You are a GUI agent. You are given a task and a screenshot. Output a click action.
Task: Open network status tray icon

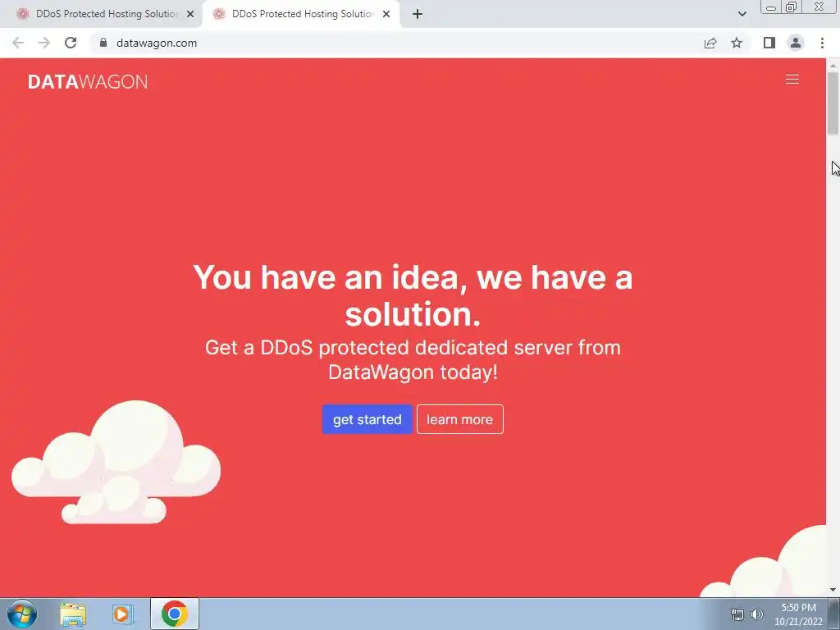coord(737,614)
